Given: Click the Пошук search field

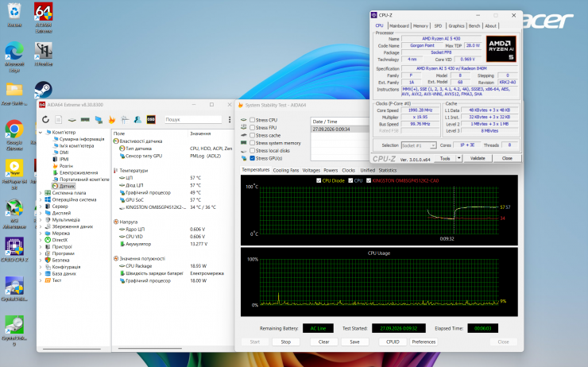Looking at the screenshot, I should point(193,120).
